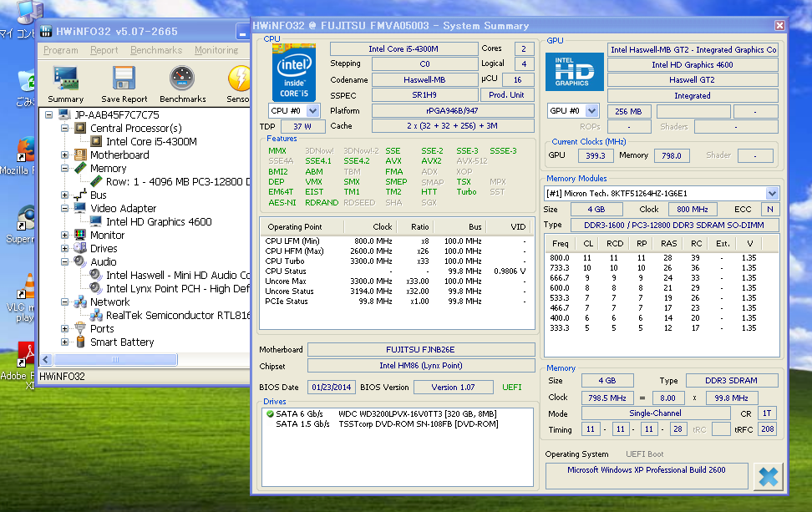
Task: Click the Intel Core i5 logo
Action: (x=293, y=72)
